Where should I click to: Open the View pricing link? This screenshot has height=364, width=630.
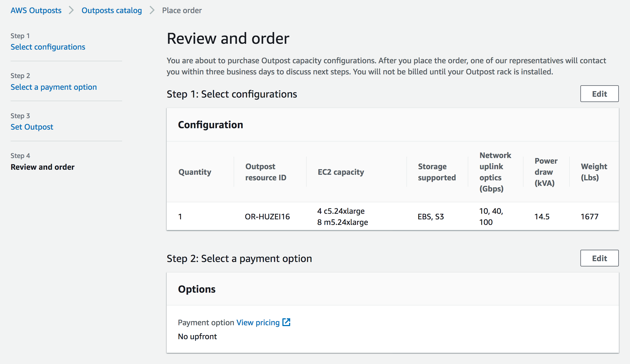click(x=258, y=322)
